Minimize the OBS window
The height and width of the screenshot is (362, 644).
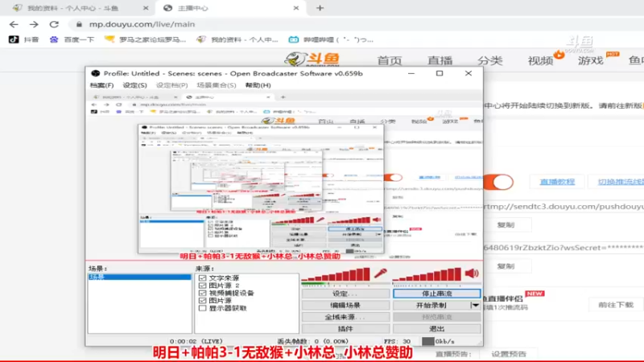pos(411,73)
